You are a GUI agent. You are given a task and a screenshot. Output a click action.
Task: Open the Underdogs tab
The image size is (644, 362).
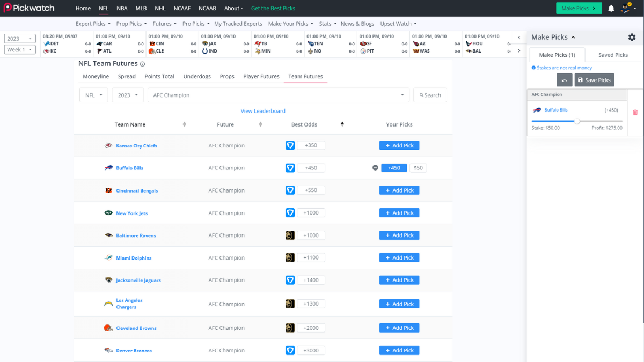tap(197, 77)
